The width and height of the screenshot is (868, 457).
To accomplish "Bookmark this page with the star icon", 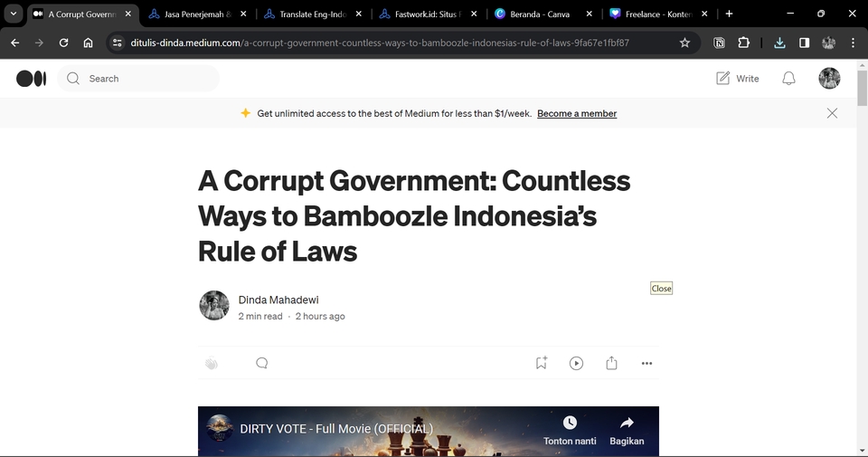I will (684, 43).
